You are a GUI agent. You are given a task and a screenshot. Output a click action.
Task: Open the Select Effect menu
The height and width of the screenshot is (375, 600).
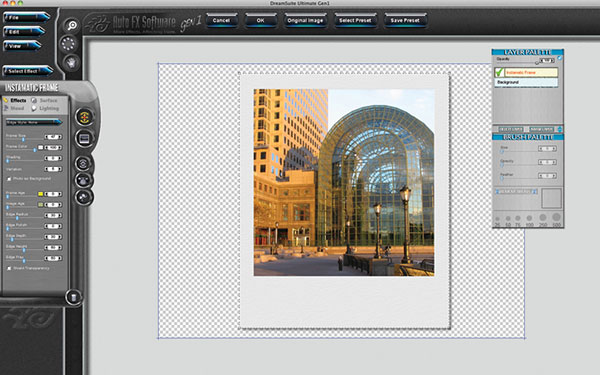[28, 71]
